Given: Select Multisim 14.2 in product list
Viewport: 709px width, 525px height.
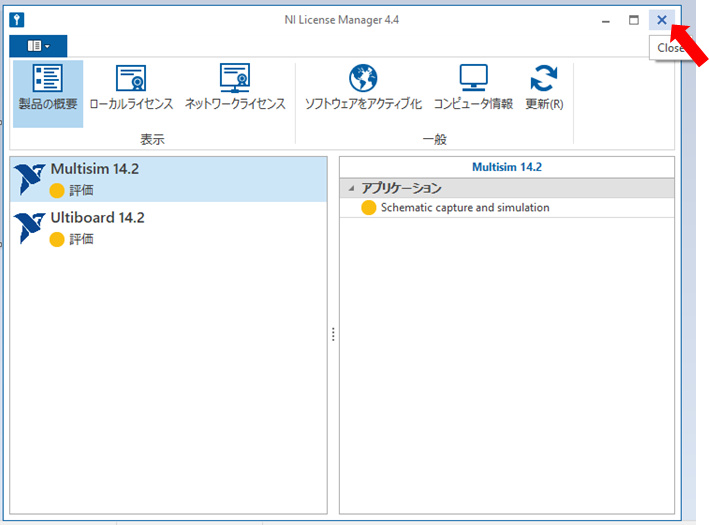Looking at the screenshot, I should click(x=169, y=179).
